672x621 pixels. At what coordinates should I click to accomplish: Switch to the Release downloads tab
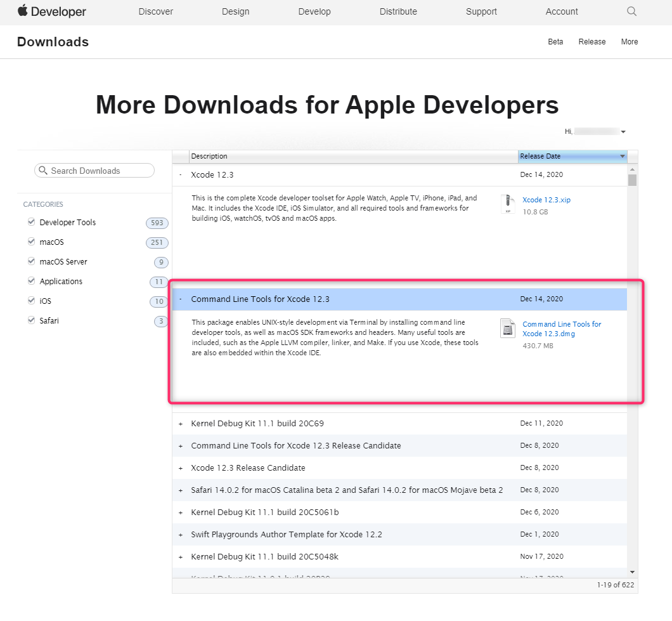coord(592,42)
